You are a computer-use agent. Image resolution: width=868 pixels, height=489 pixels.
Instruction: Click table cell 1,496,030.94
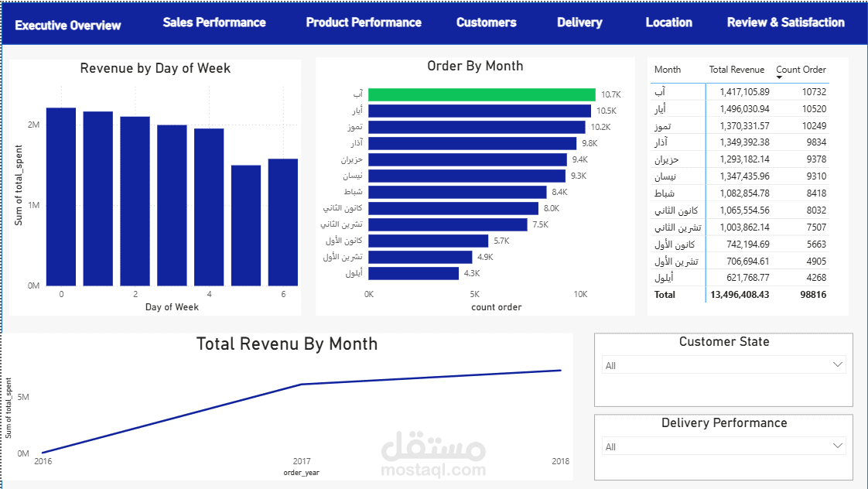[744, 109]
